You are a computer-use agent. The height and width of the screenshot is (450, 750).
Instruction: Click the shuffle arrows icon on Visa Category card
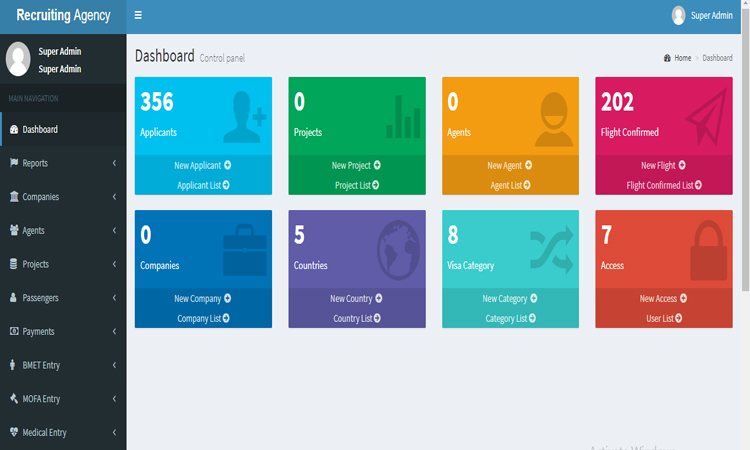[x=553, y=248]
